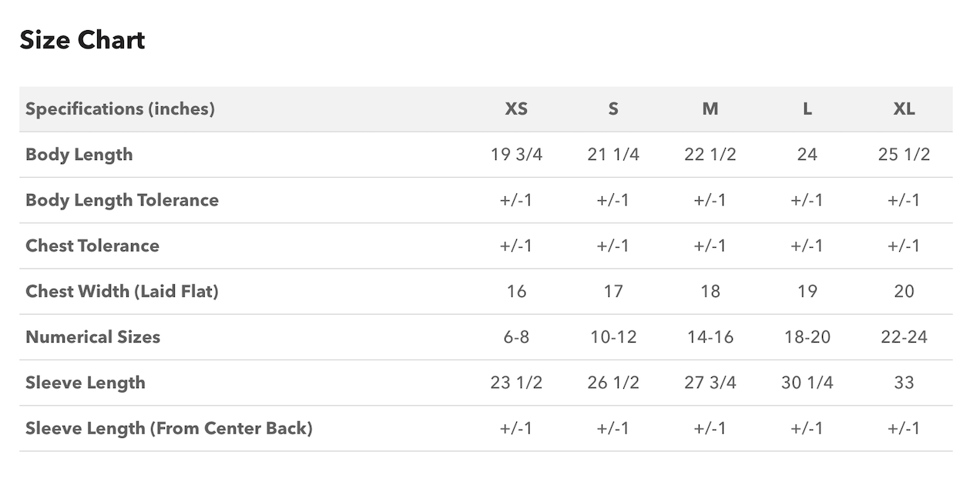
Task: Click the Body Length Tolerance row label
Action: [122, 200]
